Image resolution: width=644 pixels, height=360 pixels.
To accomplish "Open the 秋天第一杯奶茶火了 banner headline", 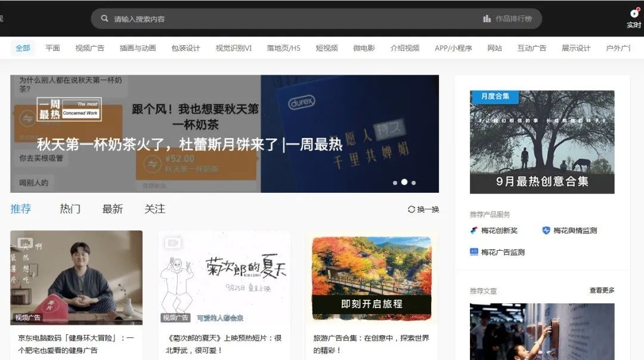I will pyautogui.click(x=190, y=144).
